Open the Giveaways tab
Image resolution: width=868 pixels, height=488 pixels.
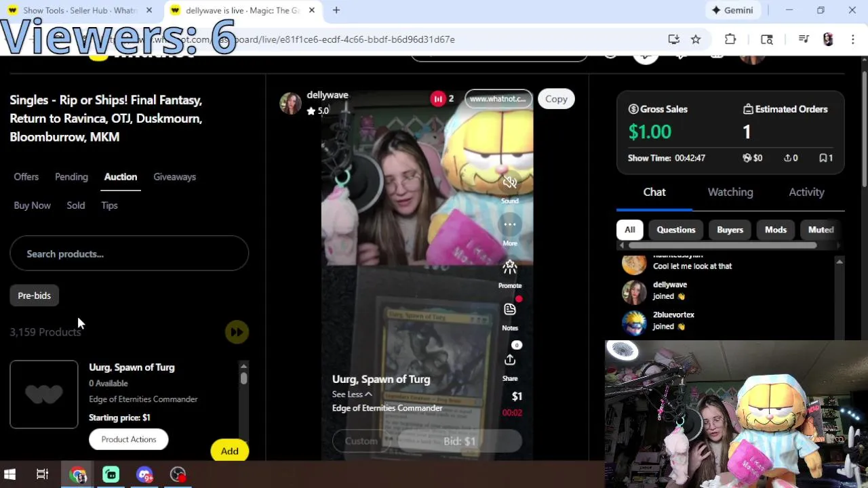174,177
